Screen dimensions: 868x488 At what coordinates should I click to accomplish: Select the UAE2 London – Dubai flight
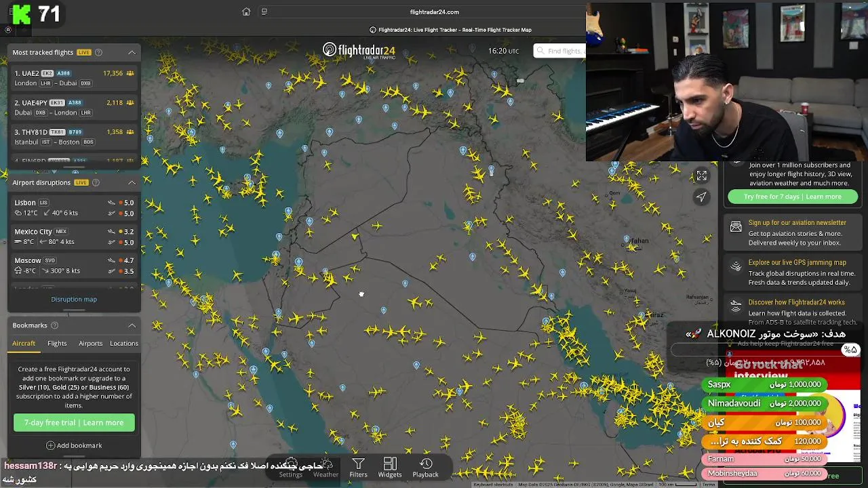(74, 78)
